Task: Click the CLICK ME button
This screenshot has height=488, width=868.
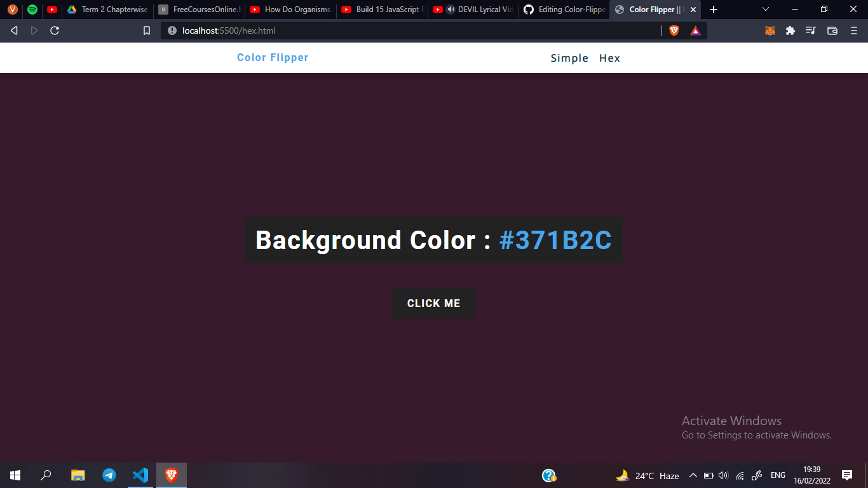Action: click(434, 304)
